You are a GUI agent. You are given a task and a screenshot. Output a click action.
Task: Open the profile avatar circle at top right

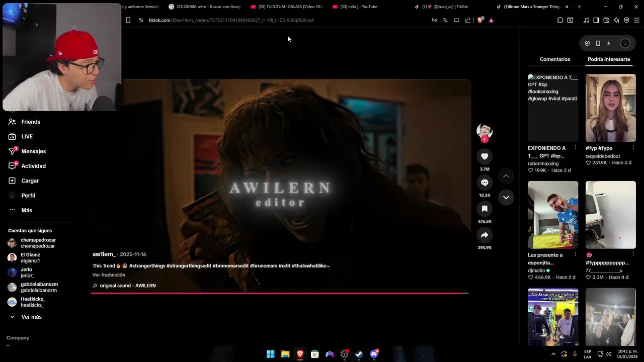coord(625,43)
